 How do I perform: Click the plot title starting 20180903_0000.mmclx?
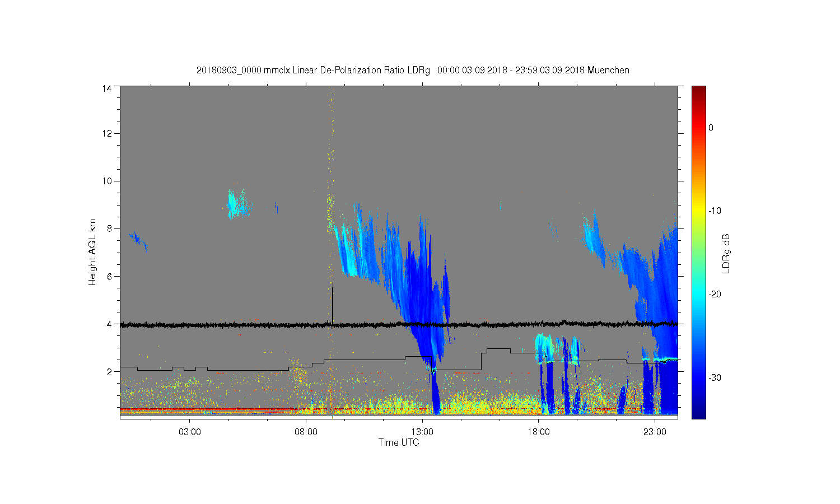tap(413, 71)
